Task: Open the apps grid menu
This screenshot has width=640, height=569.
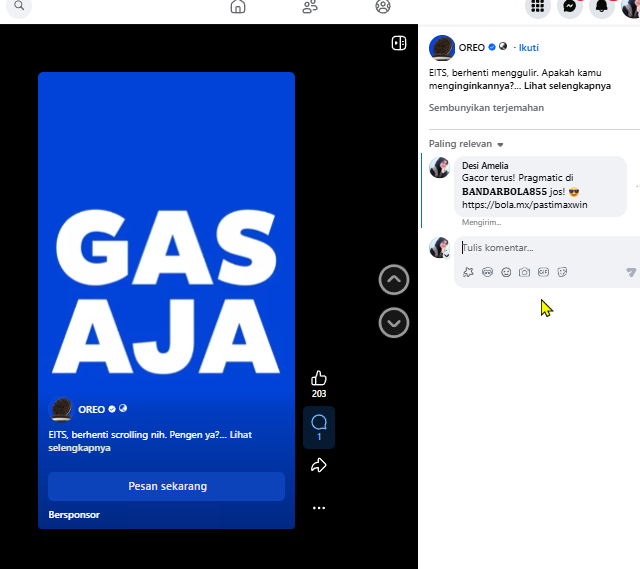Action: coord(538,7)
